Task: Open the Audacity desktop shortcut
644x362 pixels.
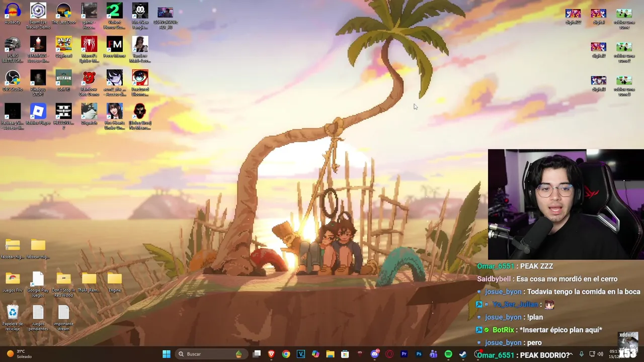Action: [13, 14]
